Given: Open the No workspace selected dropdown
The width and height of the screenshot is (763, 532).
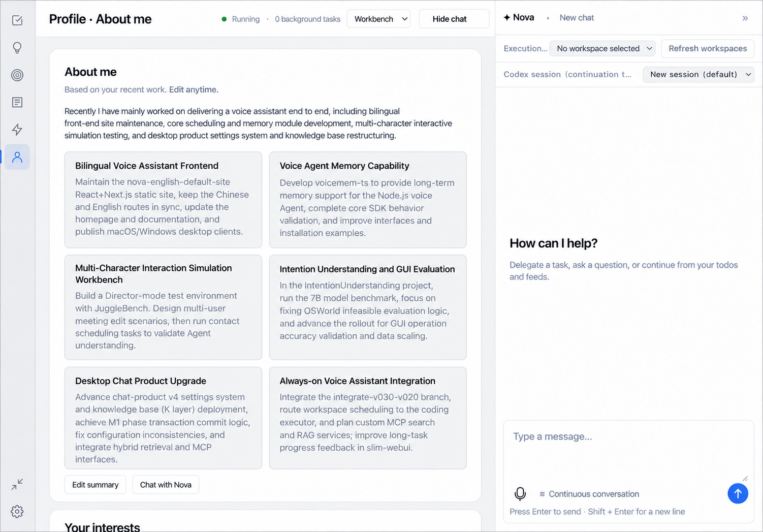Looking at the screenshot, I should pyautogui.click(x=603, y=48).
